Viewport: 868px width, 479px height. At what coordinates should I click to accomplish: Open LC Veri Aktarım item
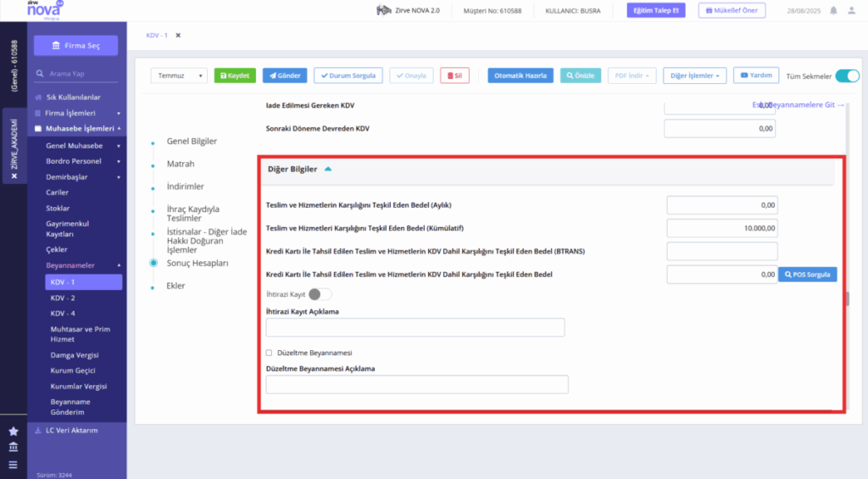point(72,431)
